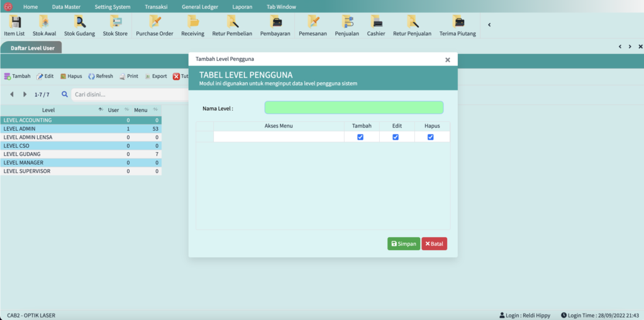This screenshot has width=644, height=320.
Task: Collapse the toolbar with the left chevron
Action: pyautogui.click(x=489, y=25)
